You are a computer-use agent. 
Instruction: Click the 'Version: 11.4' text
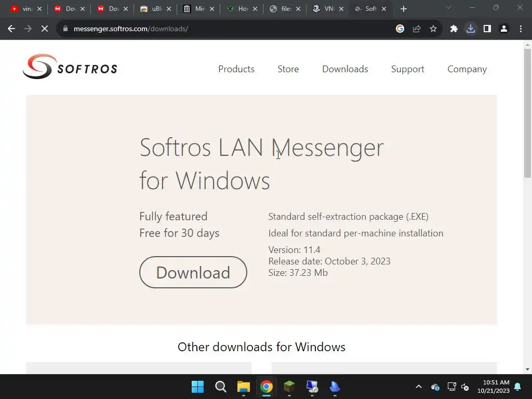(x=294, y=250)
